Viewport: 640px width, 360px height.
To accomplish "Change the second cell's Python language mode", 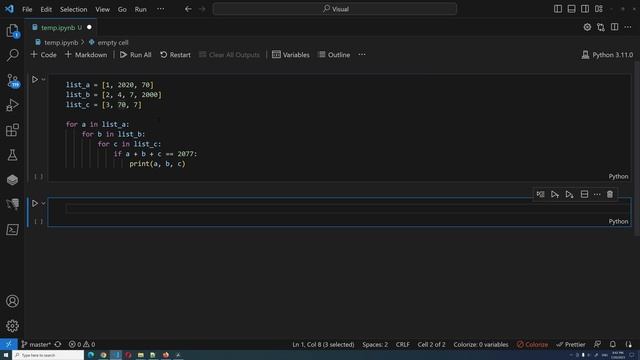I will tap(618, 221).
